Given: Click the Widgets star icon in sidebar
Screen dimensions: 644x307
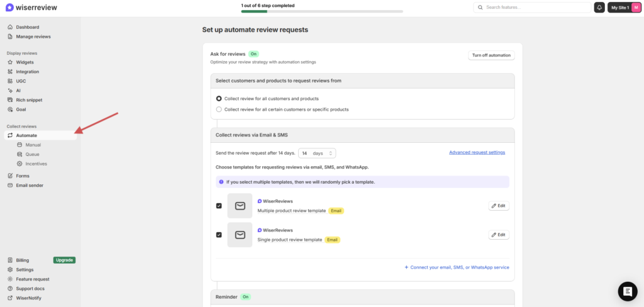Looking at the screenshot, I should (x=10, y=62).
